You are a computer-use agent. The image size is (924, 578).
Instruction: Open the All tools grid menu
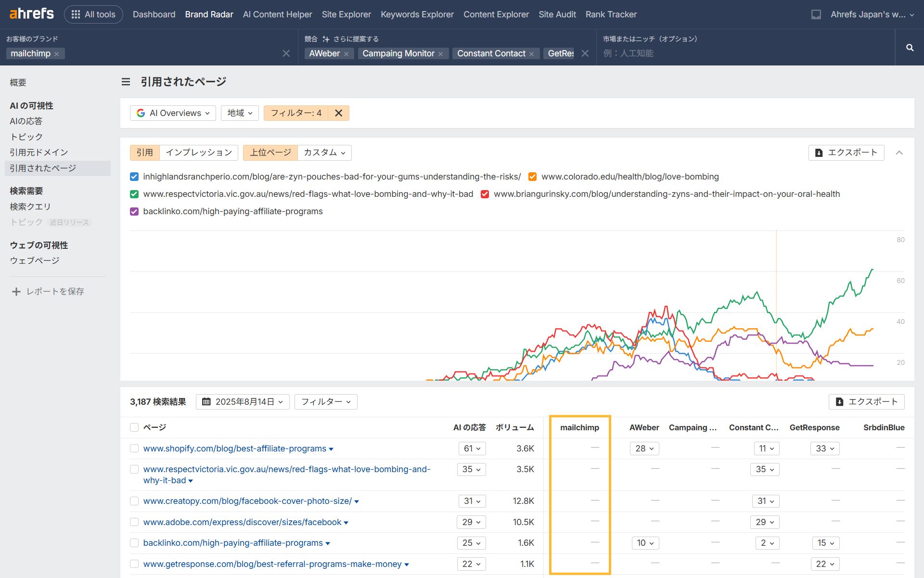(76, 14)
